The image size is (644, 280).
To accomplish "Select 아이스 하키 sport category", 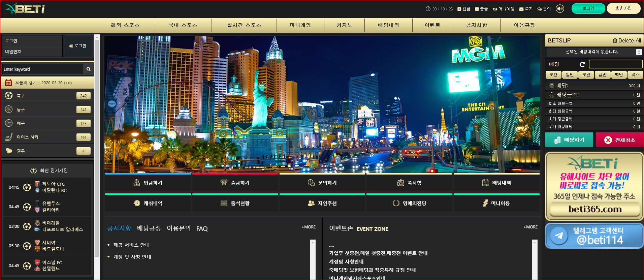I will coord(47,137).
